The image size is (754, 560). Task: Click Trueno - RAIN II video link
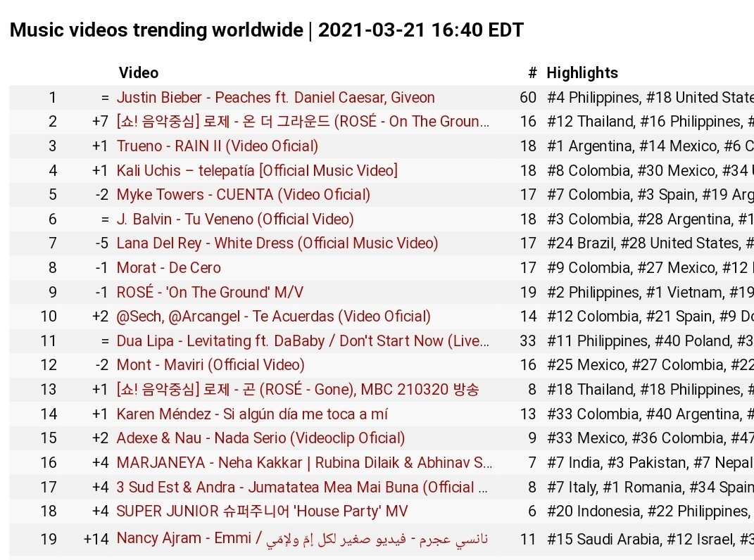click(x=218, y=146)
